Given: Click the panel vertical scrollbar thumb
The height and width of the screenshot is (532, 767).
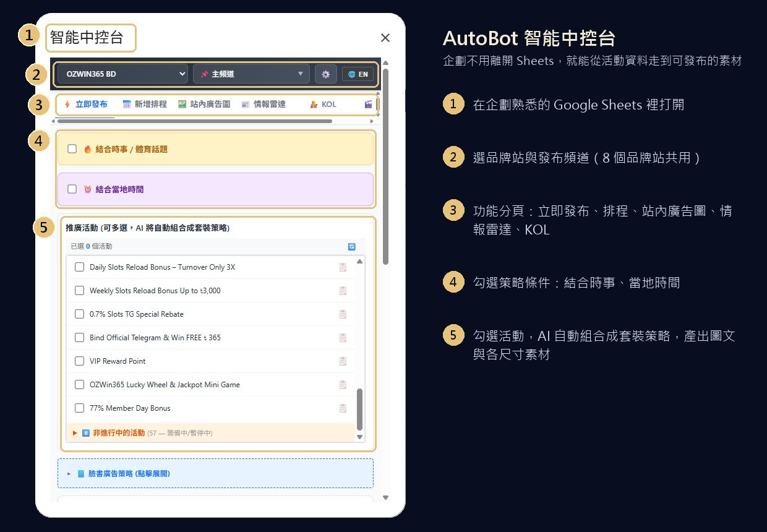Looking at the screenshot, I should pyautogui.click(x=385, y=166).
